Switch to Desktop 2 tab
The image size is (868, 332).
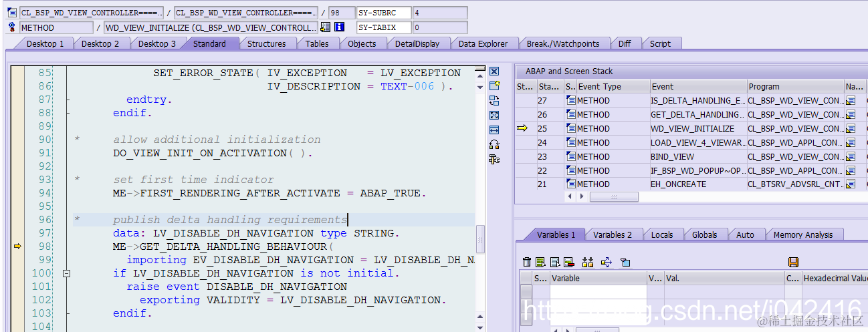(100, 43)
